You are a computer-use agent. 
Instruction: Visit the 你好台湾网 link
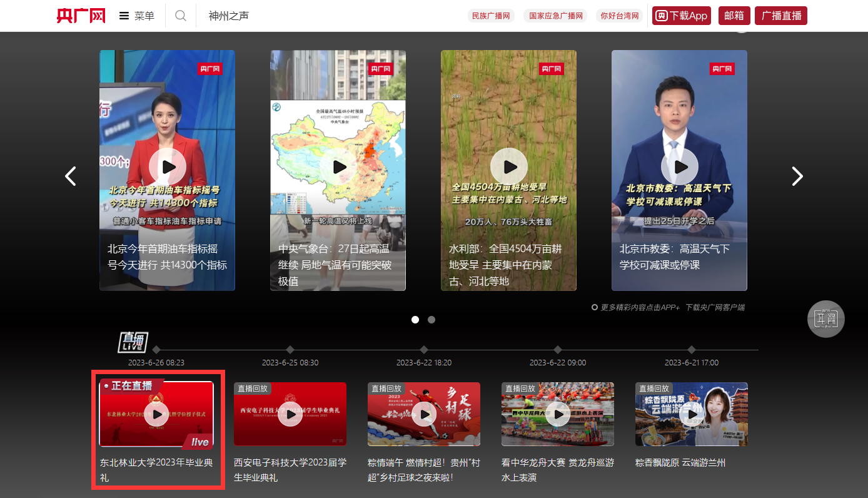(619, 16)
